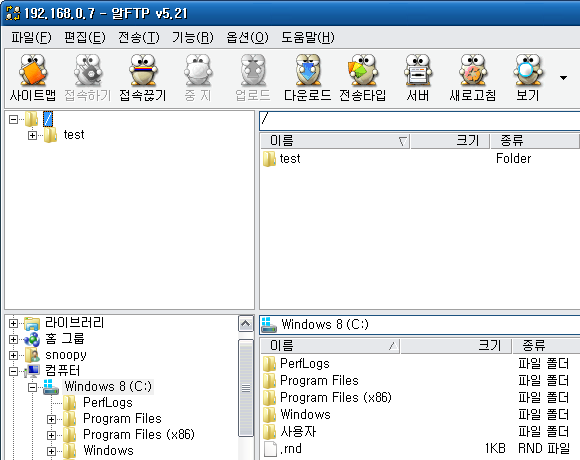
Task: Select Windows folder in local file list
Action: tap(305, 415)
